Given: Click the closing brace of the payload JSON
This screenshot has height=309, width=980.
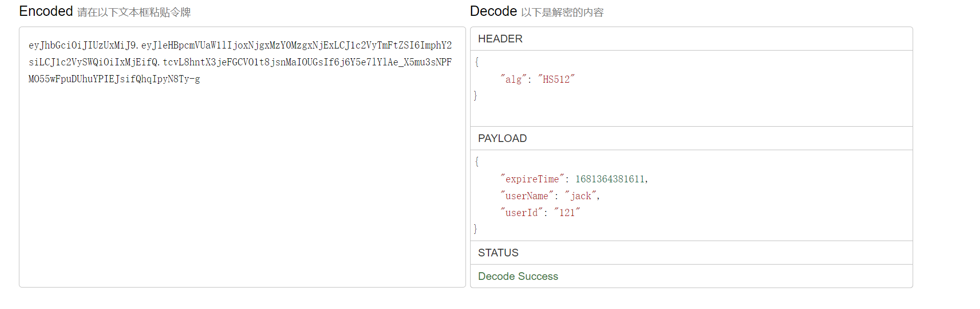Looking at the screenshot, I should (x=476, y=229).
